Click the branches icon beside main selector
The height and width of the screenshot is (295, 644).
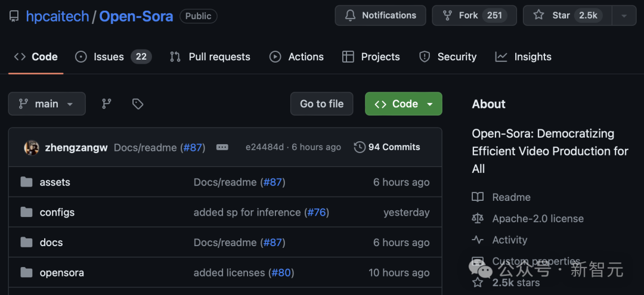[x=107, y=104]
